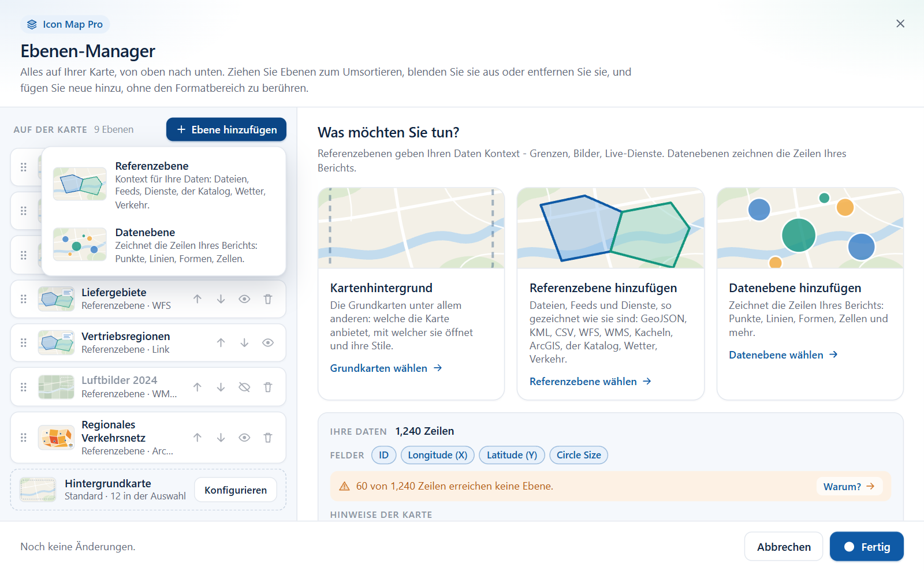
Task: Open Konfigurieren for Hintergrundkarte
Action: [x=236, y=490]
